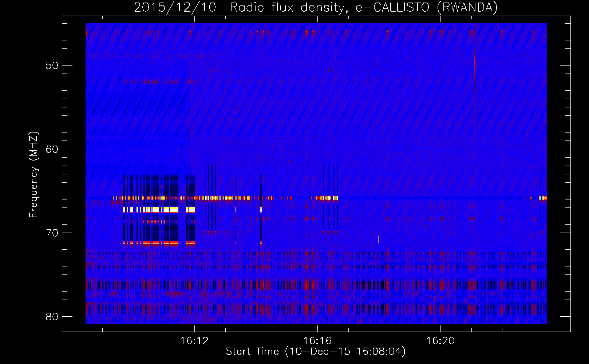
Task: Click the 'Start Time (10-Dec-15 16:08:04)' axis label
Action: (316, 352)
